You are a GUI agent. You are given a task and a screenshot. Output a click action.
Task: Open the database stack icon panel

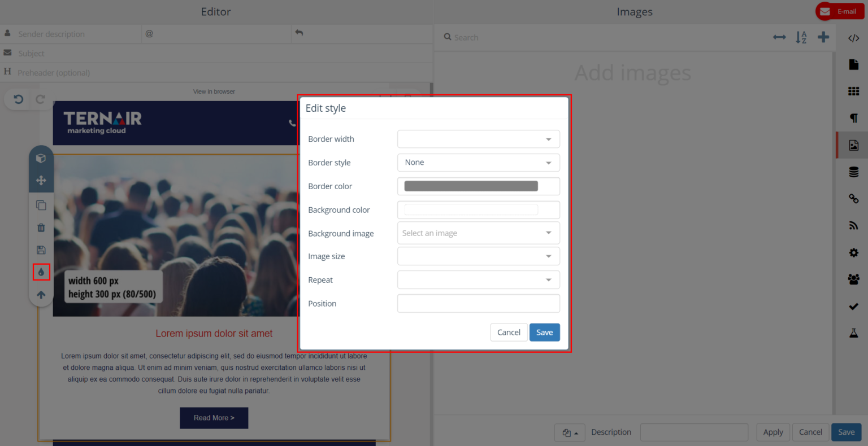[853, 172]
